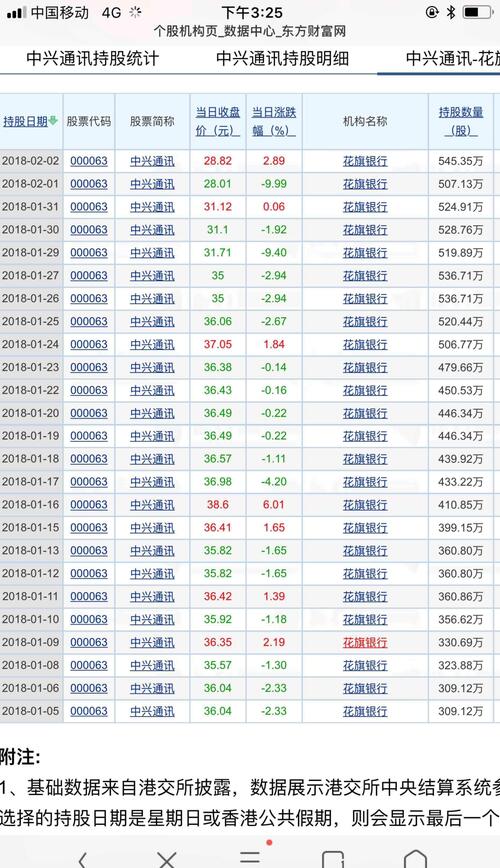Select closing price 38.6 cell
The width and height of the screenshot is (500, 868).
click(x=218, y=505)
